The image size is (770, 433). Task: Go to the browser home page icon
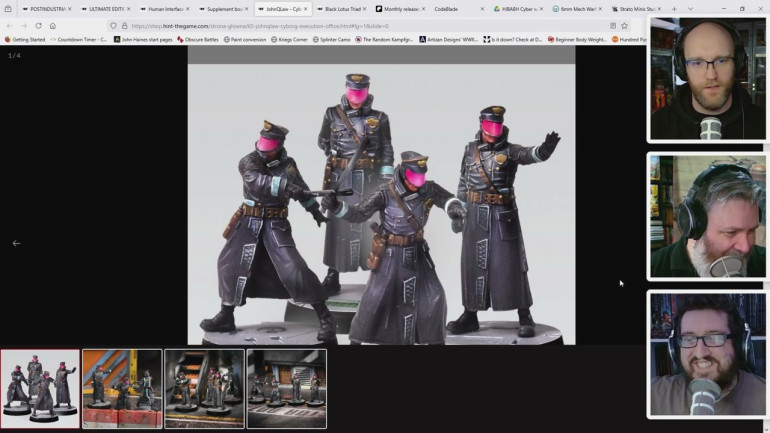(53, 25)
